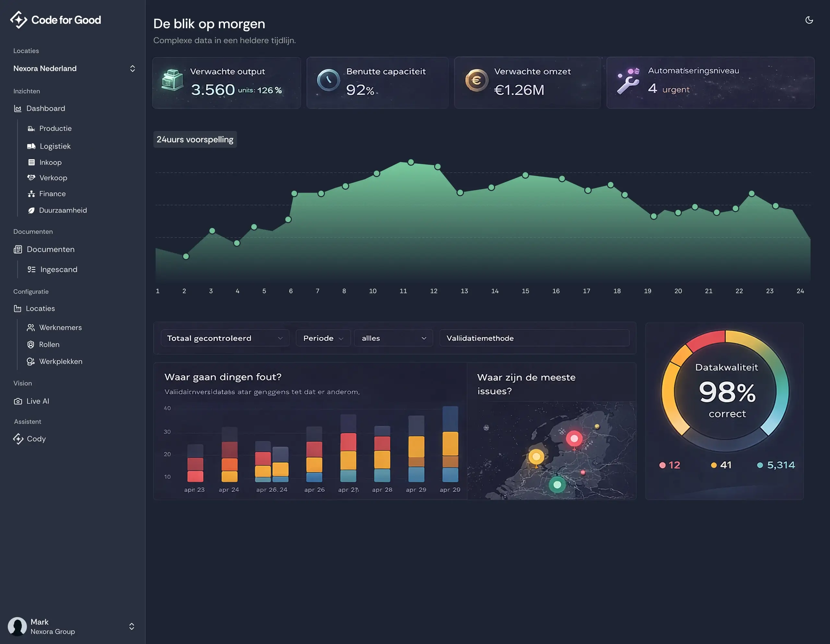Open the alles filter dropdown
830x644 pixels.
(393, 338)
